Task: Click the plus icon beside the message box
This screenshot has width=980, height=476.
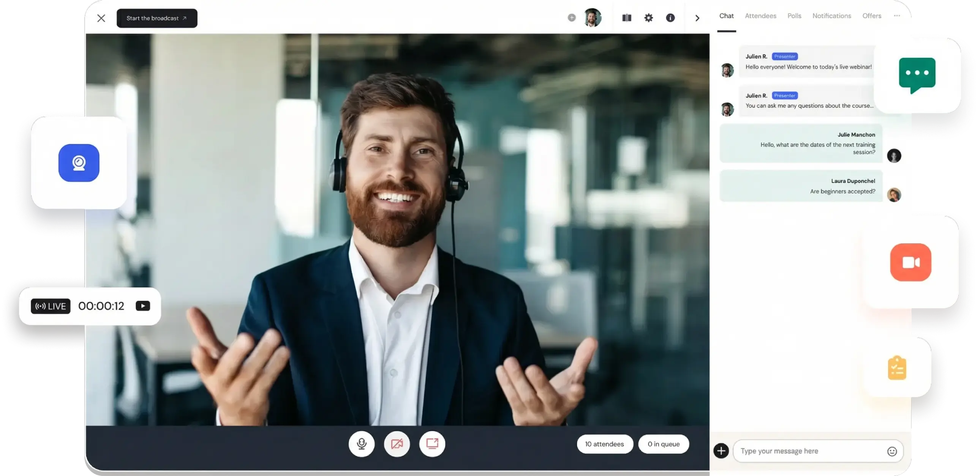Action: pyautogui.click(x=721, y=451)
